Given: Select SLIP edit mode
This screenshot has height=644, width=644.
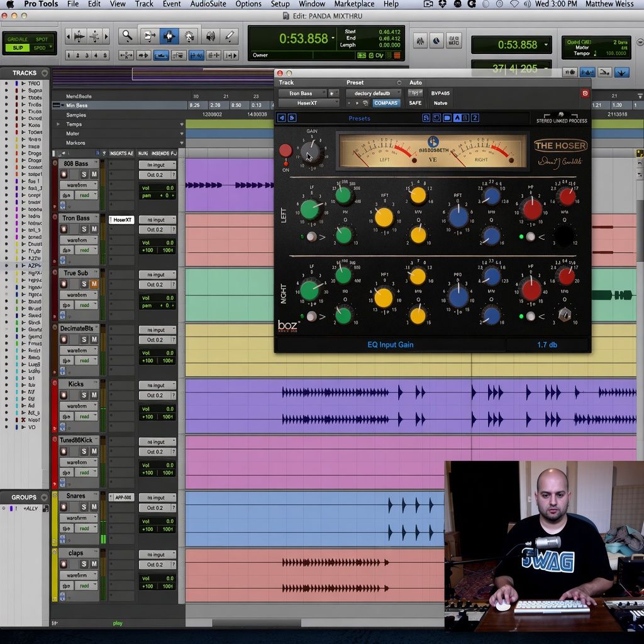Looking at the screenshot, I should pos(18,48).
